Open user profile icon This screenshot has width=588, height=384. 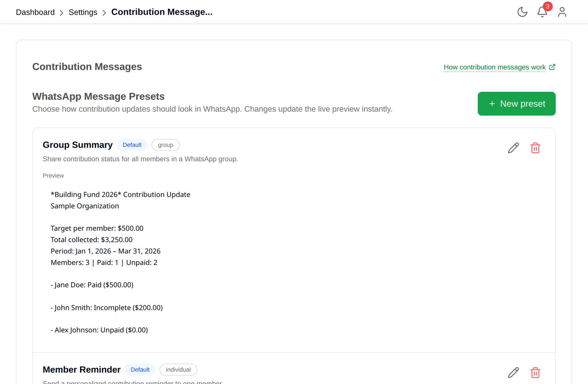(x=562, y=12)
